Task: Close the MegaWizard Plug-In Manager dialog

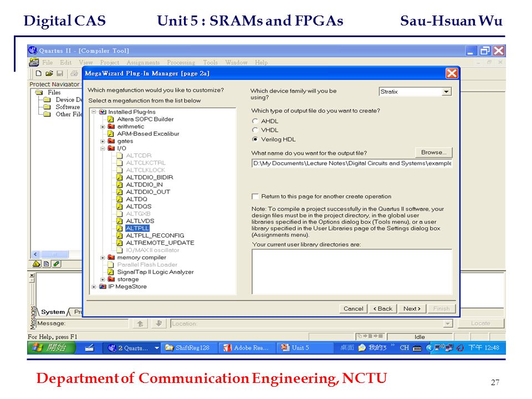Action: (x=452, y=73)
